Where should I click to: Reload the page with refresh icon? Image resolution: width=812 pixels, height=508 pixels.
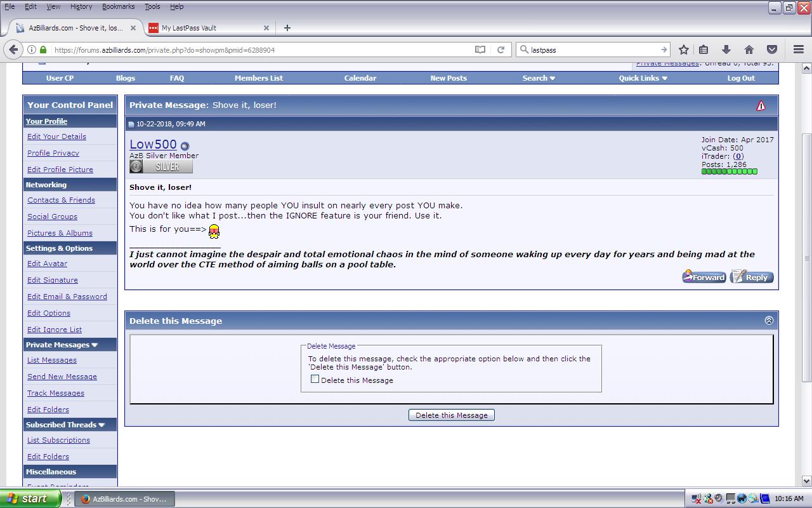pyautogui.click(x=501, y=50)
